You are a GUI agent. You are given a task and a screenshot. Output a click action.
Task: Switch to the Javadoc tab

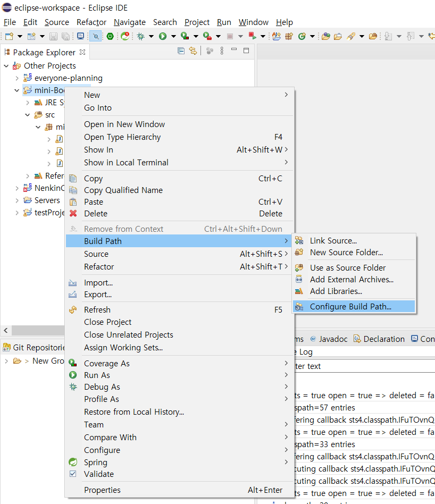click(x=329, y=339)
